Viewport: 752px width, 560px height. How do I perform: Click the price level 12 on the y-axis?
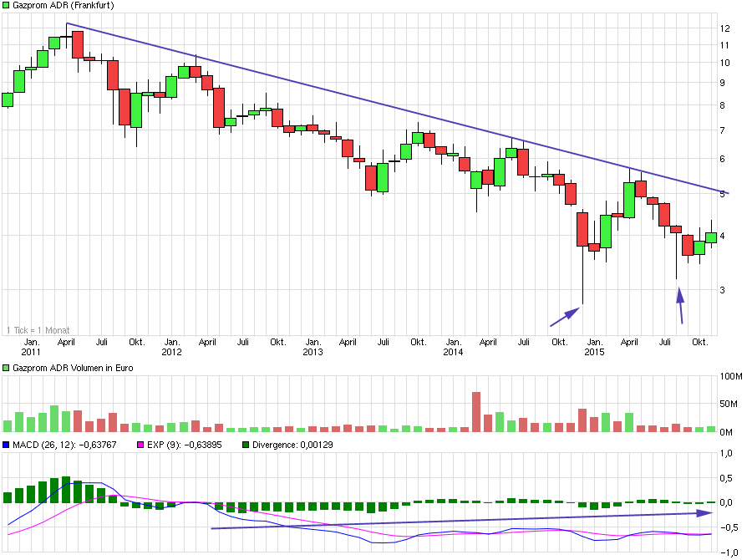[725, 28]
